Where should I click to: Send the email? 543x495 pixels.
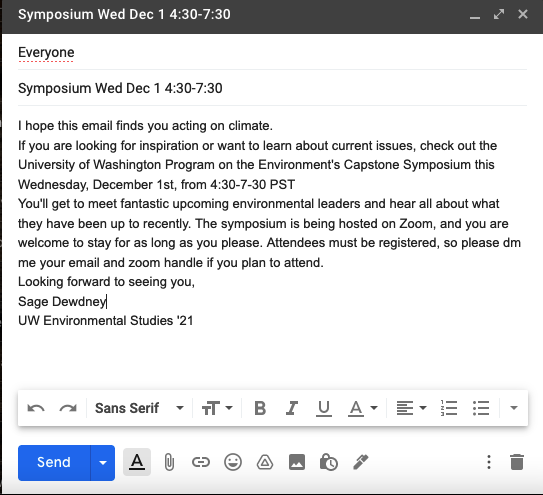point(54,462)
